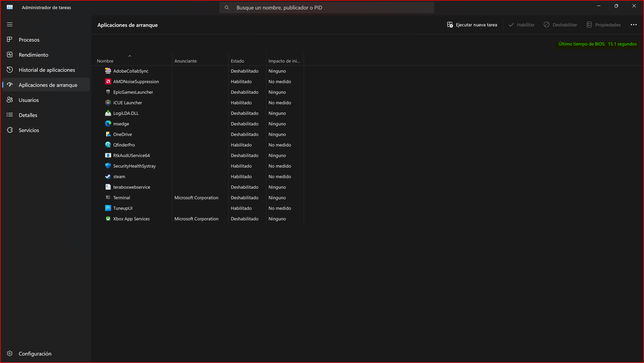The image size is (644, 363).
Task: Click Ninguno impact of msedge row
Action: point(277,124)
